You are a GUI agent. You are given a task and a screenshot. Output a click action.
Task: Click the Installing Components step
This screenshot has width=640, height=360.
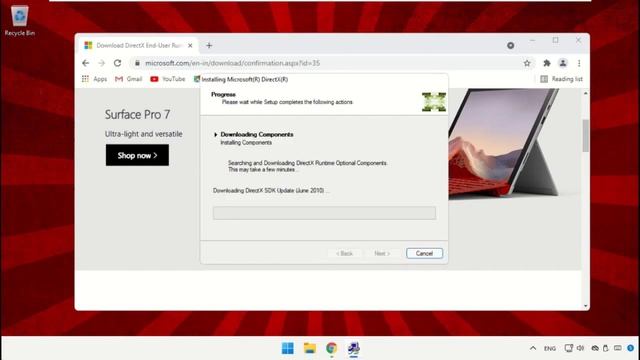(246, 143)
